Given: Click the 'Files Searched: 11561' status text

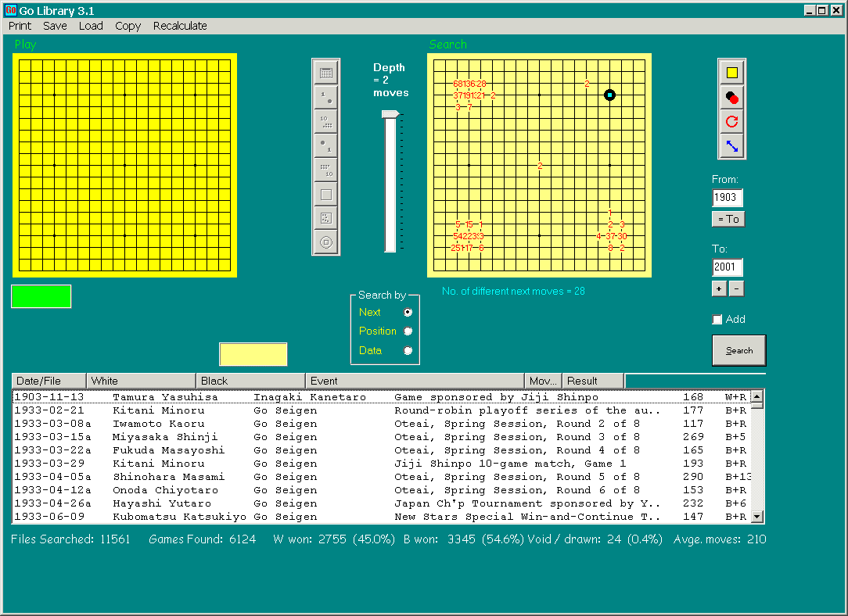Looking at the screenshot, I should click(70, 539).
